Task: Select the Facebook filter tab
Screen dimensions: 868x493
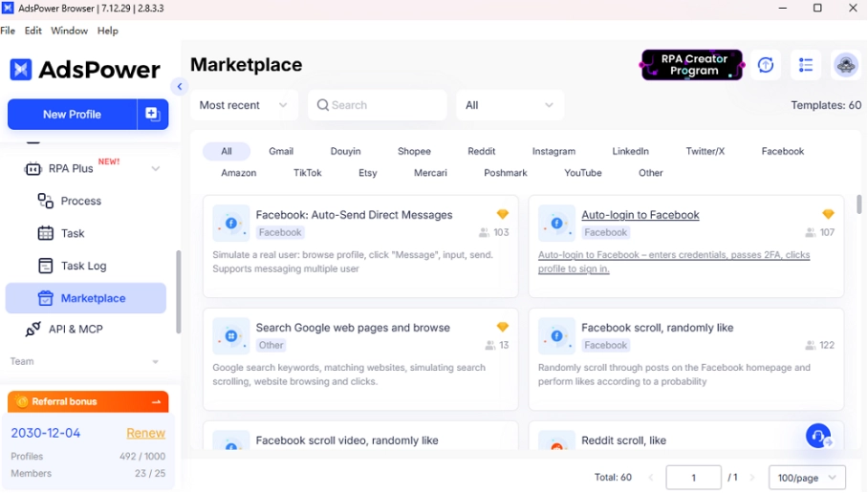Action: point(783,151)
